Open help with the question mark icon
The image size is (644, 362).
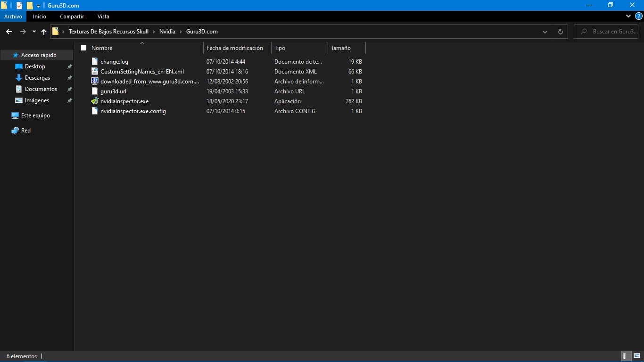(x=639, y=16)
